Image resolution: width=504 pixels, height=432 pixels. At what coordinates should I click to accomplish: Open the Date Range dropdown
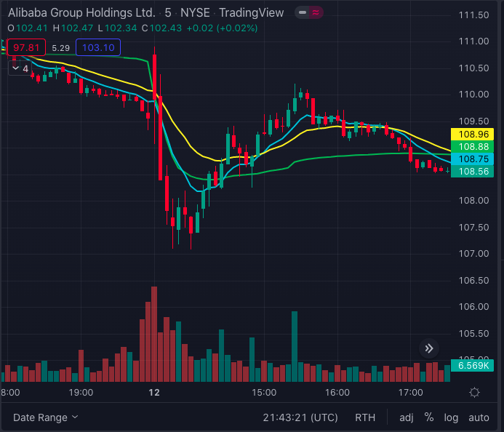coord(45,417)
